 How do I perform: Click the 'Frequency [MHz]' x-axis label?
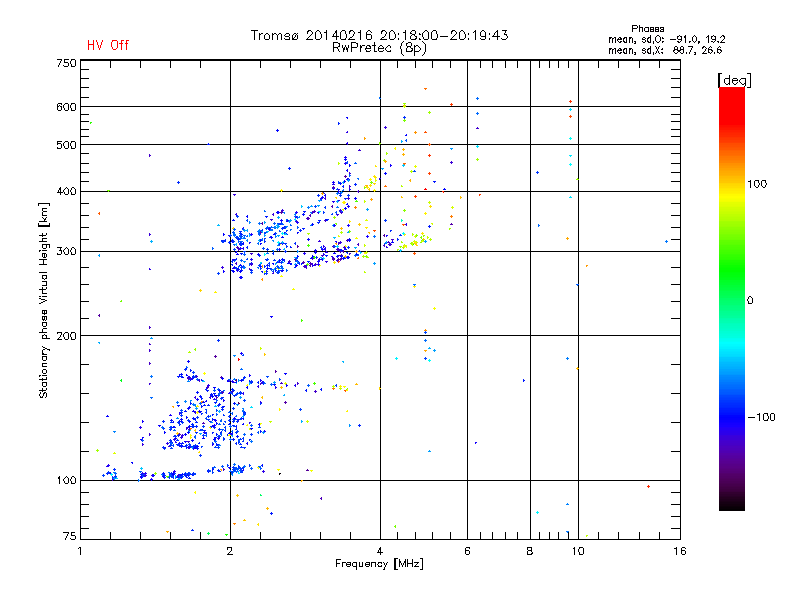pos(379,564)
